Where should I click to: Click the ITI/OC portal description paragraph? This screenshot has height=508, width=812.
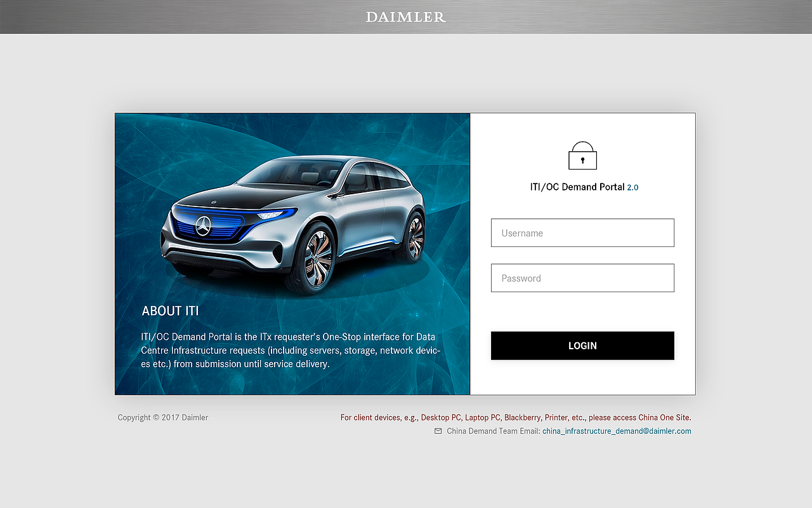tap(291, 351)
